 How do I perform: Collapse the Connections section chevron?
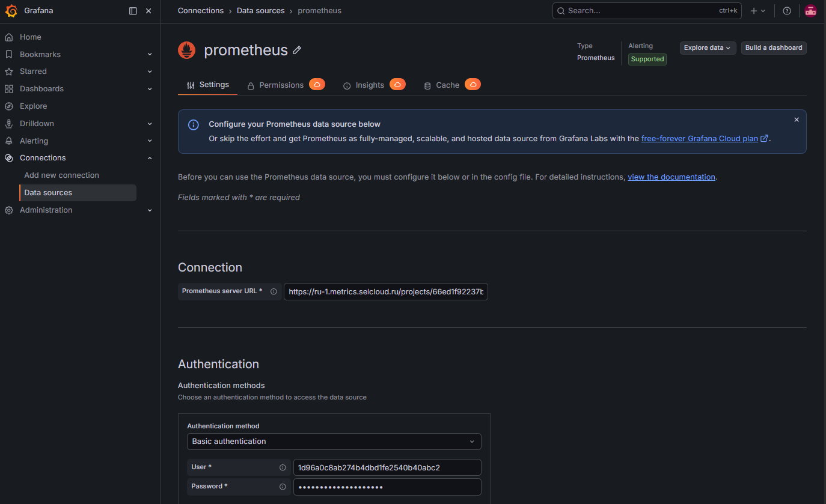pyautogui.click(x=150, y=158)
